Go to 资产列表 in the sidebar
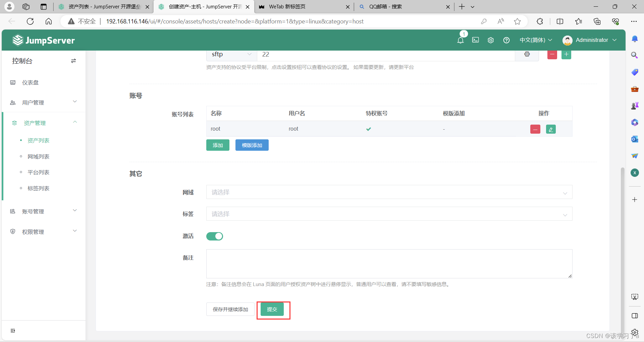Image resolution: width=644 pixels, height=342 pixels. coord(38,140)
